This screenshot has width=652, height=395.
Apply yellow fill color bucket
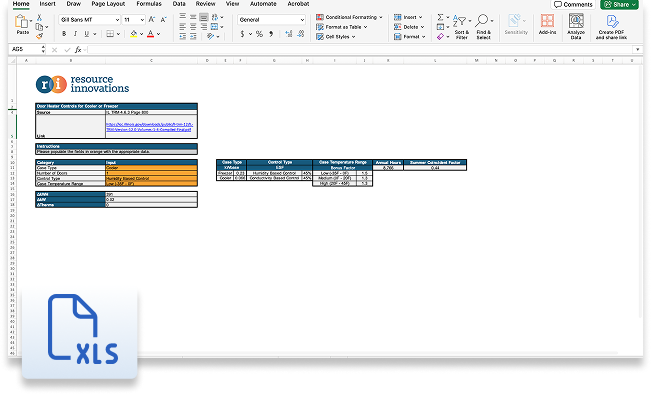click(x=133, y=34)
